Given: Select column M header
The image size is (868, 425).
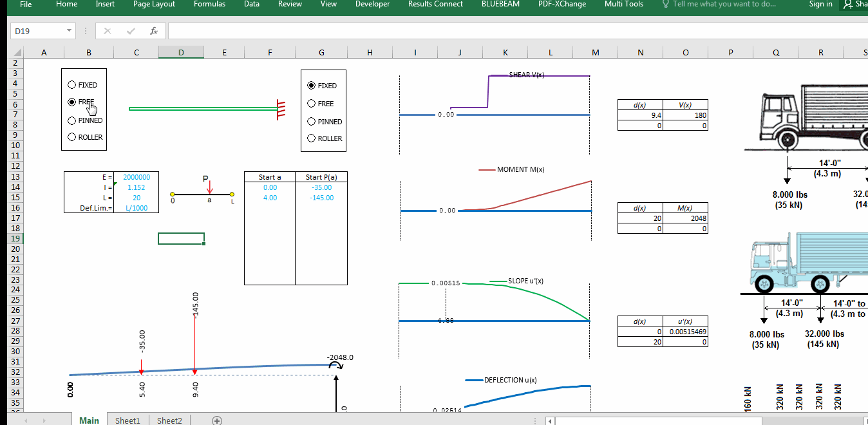Looking at the screenshot, I should (595, 53).
